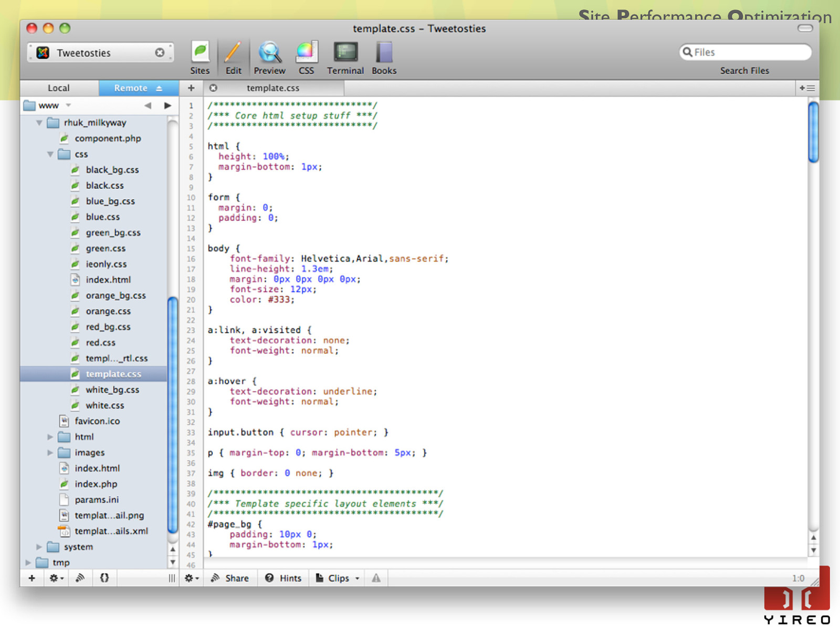Click the toolbar toggle pill in title bar
Image resolution: width=840 pixels, height=630 pixels.
click(x=805, y=28)
